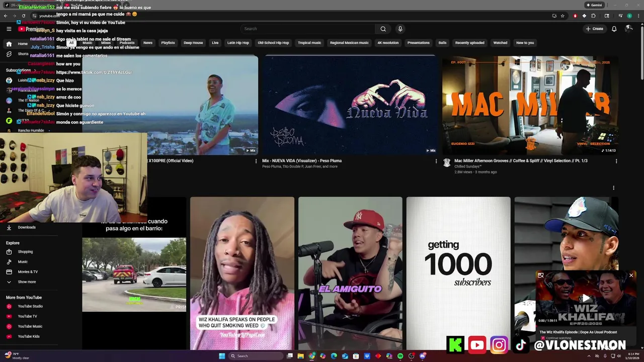644x362 pixels.
Task: Open Spotify from the taskbar
Action: click(400, 356)
